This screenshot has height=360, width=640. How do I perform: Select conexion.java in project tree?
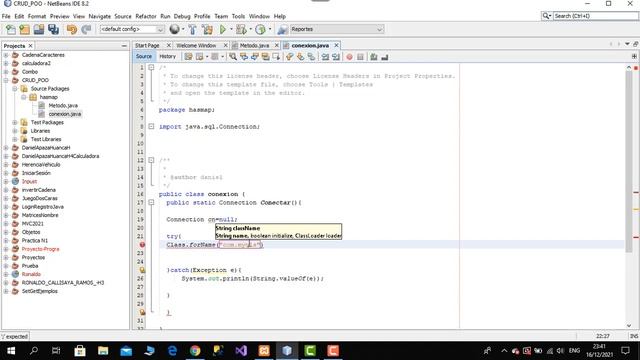64,114
